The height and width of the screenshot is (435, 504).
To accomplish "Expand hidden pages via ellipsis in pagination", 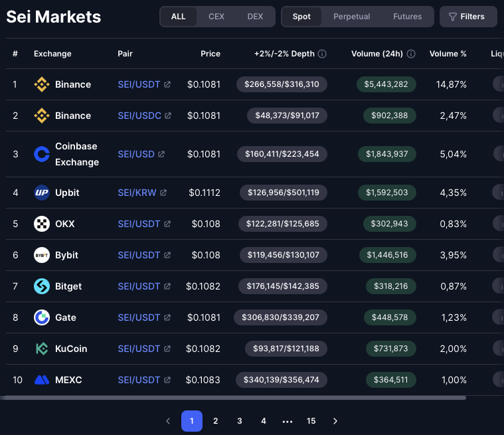I will [288, 421].
